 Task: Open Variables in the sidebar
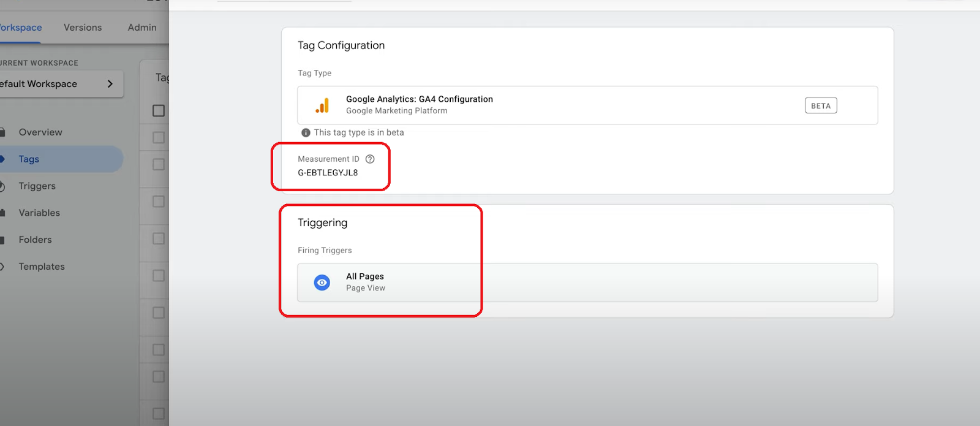(x=39, y=213)
